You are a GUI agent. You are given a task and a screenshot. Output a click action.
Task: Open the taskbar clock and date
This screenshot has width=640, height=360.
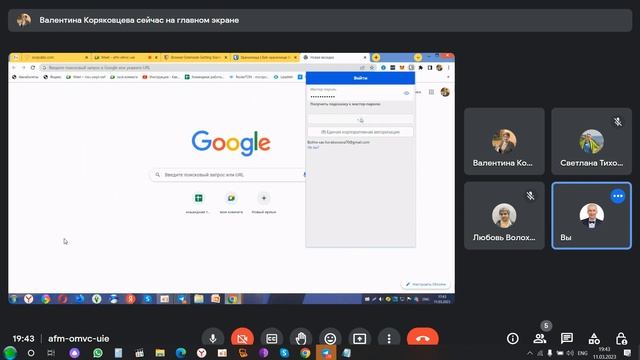(x=604, y=353)
